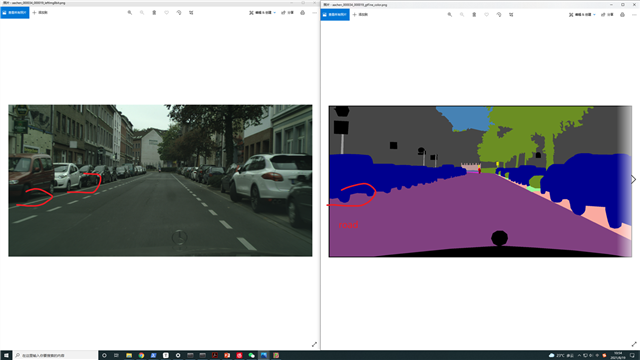Image resolution: width=640 pixels, height=360 pixels.
Task: Print the image from right window
Action: click(x=622, y=15)
